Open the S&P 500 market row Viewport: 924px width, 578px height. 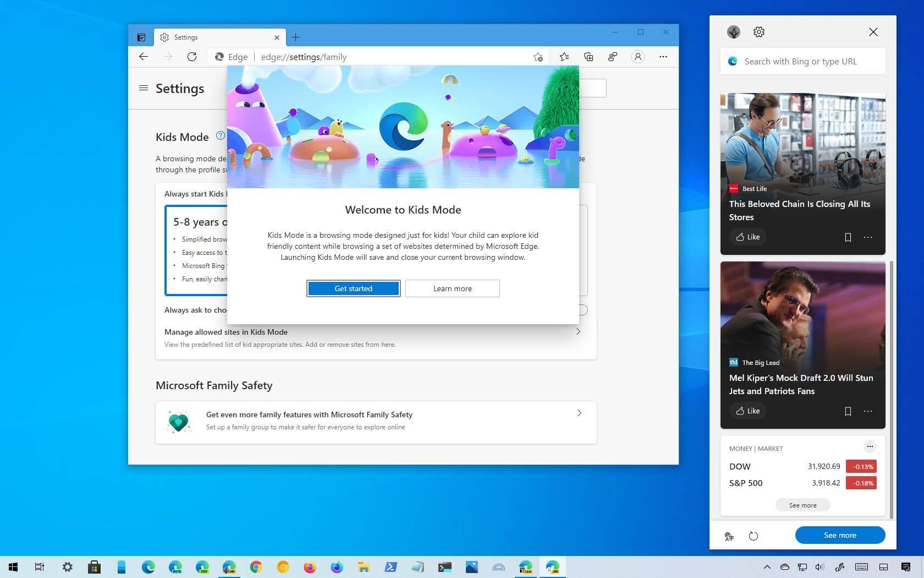803,483
